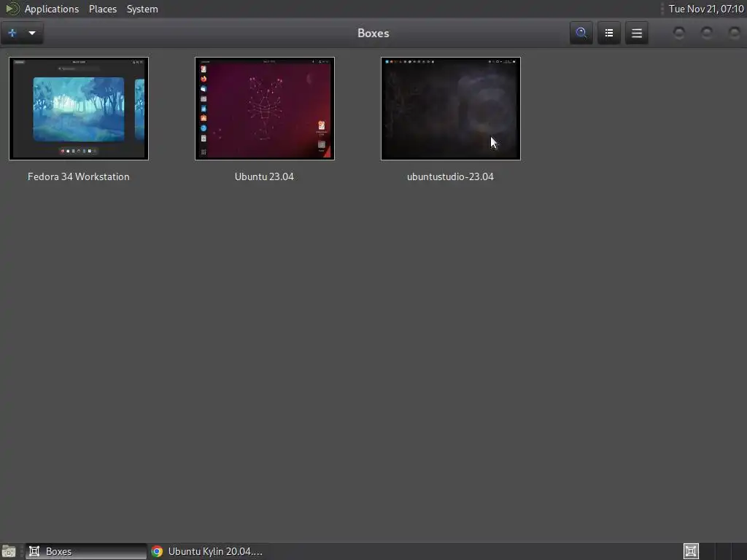Open the Places menu
Image resolution: width=747 pixels, height=560 pixels.
[103, 9]
